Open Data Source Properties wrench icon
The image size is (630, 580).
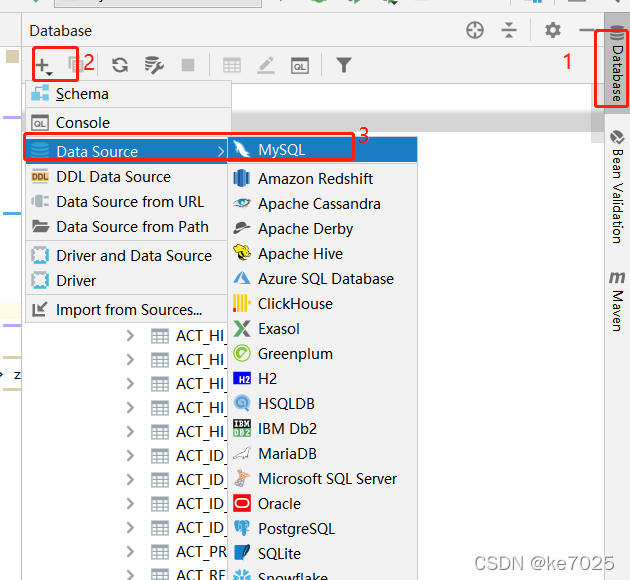click(x=153, y=65)
